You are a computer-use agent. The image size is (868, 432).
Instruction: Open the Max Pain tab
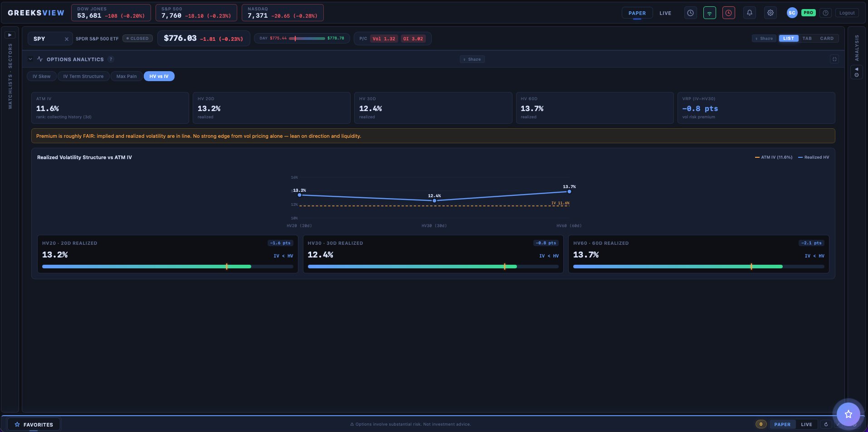point(127,76)
